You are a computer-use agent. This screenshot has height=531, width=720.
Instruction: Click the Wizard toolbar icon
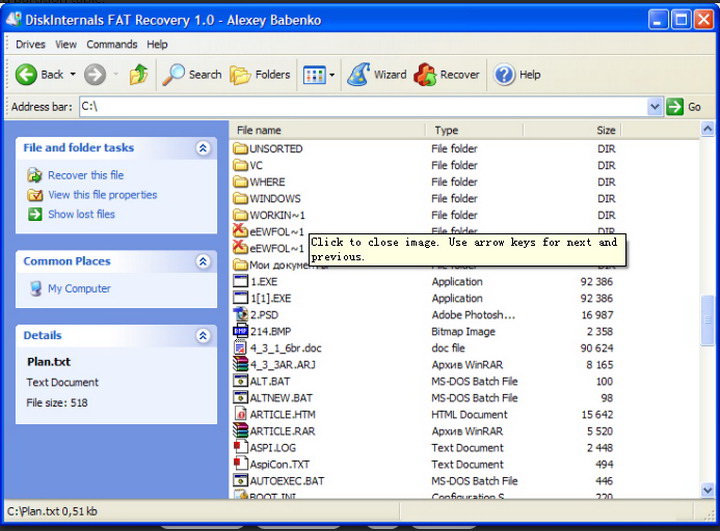click(358, 74)
